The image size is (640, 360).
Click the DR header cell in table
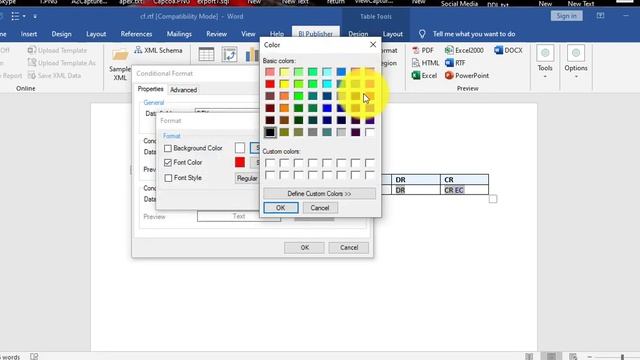[x=416, y=180]
